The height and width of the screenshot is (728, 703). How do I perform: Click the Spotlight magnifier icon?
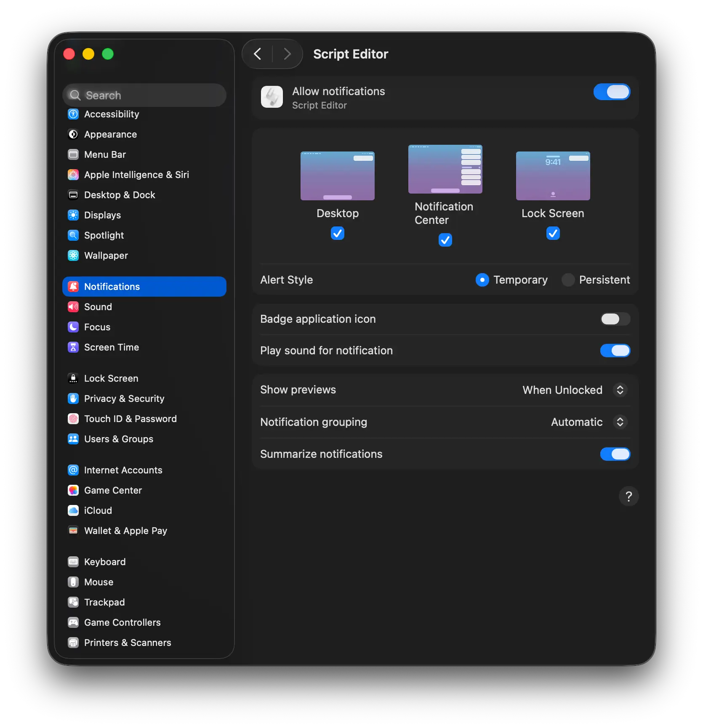73,235
